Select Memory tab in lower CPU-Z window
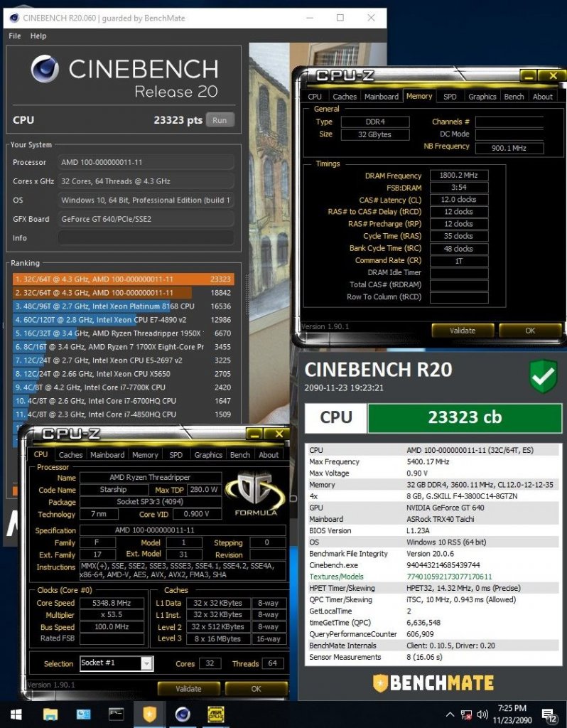The image size is (567, 728). point(145,455)
